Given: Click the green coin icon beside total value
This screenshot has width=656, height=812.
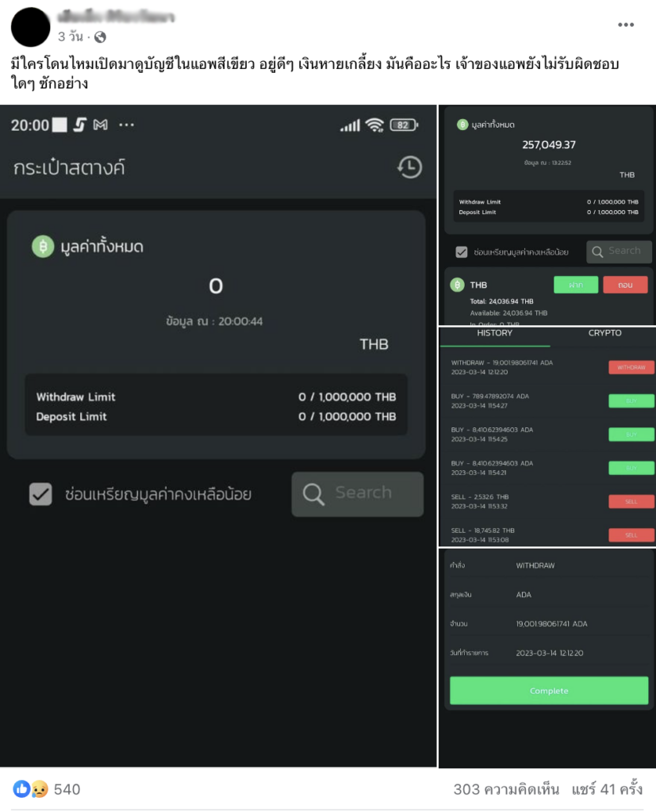Looking at the screenshot, I should [x=43, y=247].
